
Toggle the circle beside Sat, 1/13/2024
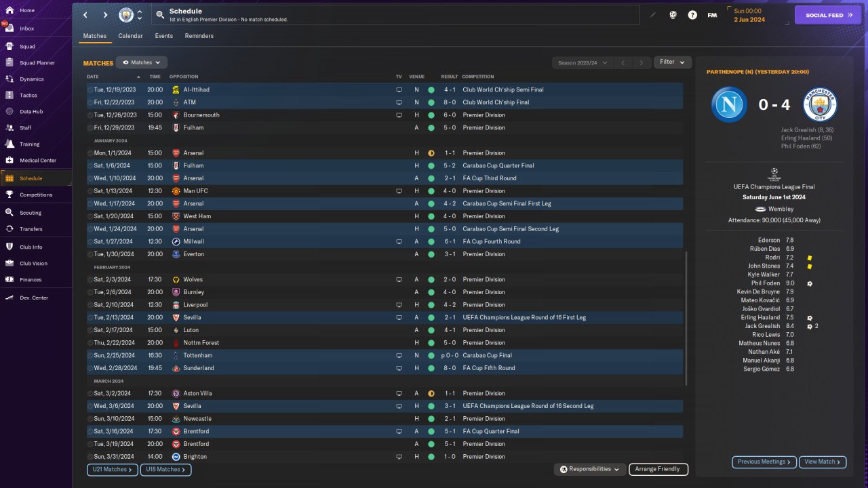(x=90, y=191)
